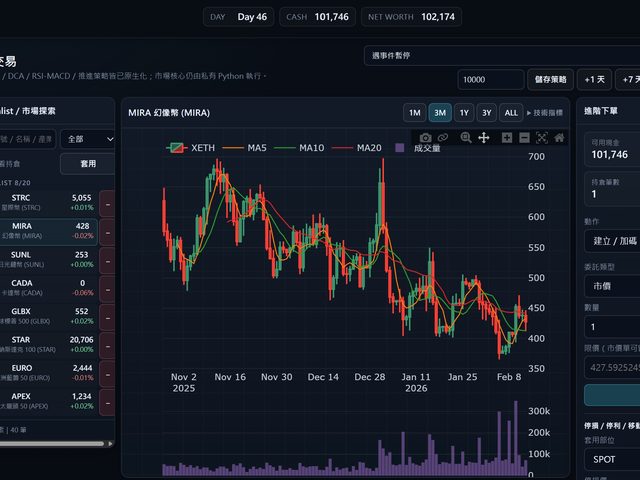
Task: Focus the 數量 quantity input field
Action: [x=612, y=327]
